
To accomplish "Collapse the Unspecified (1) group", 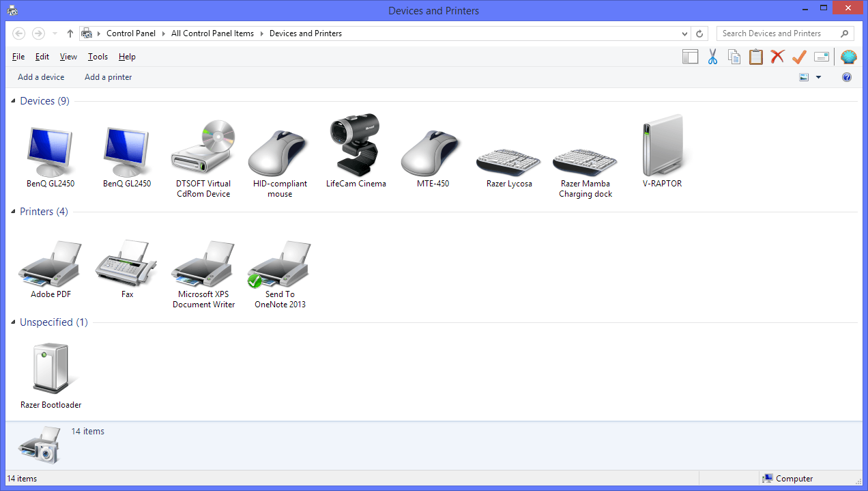I will coord(14,322).
